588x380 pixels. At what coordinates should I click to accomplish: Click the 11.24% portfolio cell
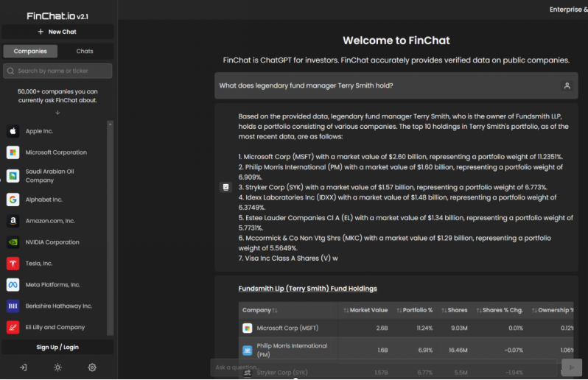[x=424, y=328]
